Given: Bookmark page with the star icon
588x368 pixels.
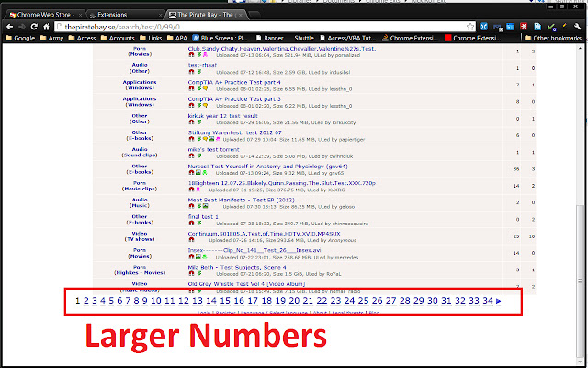Looking at the screenshot, I should pyautogui.click(x=470, y=27).
